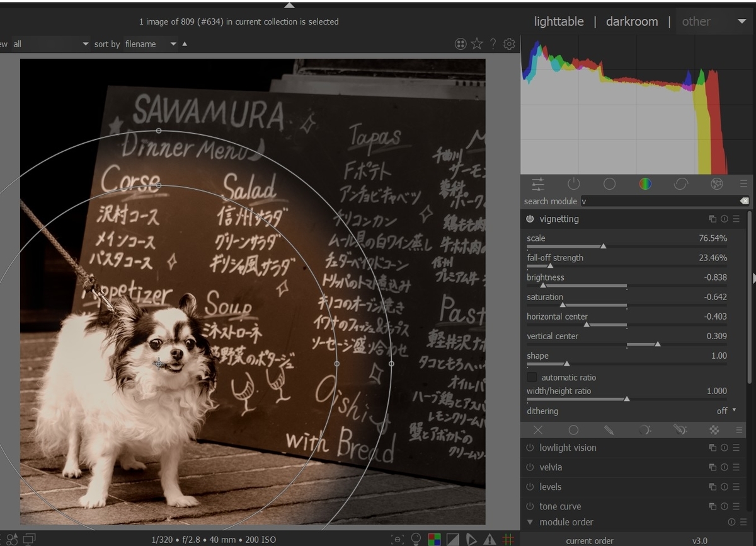This screenshot has width=756, height=546.
Task: Expand the levels module
Action: [550, 487]
